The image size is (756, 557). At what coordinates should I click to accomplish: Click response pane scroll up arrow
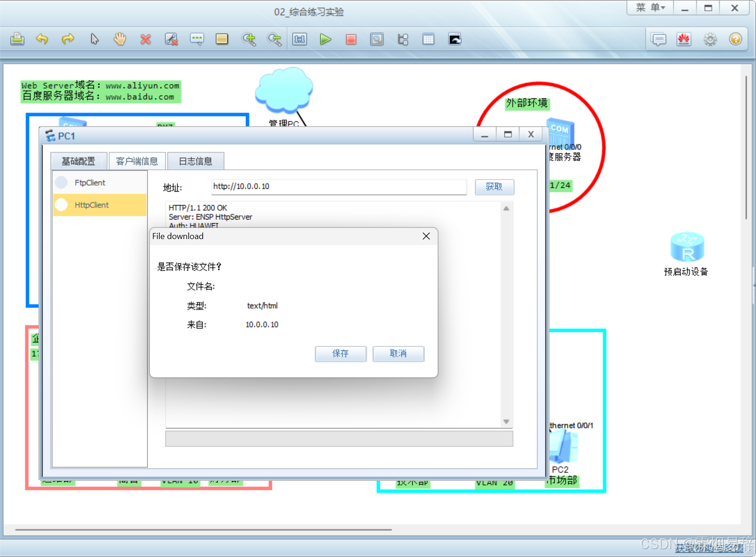(506, 208)
